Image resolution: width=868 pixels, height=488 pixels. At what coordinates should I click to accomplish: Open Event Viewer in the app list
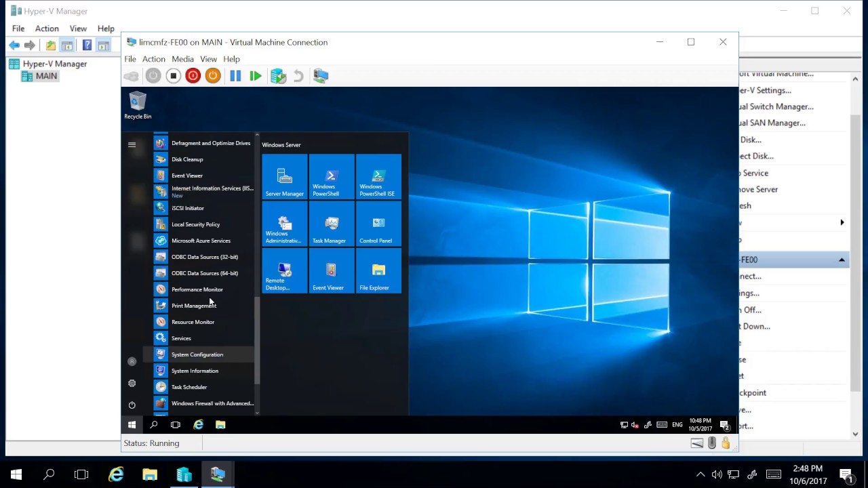point(203,176)
